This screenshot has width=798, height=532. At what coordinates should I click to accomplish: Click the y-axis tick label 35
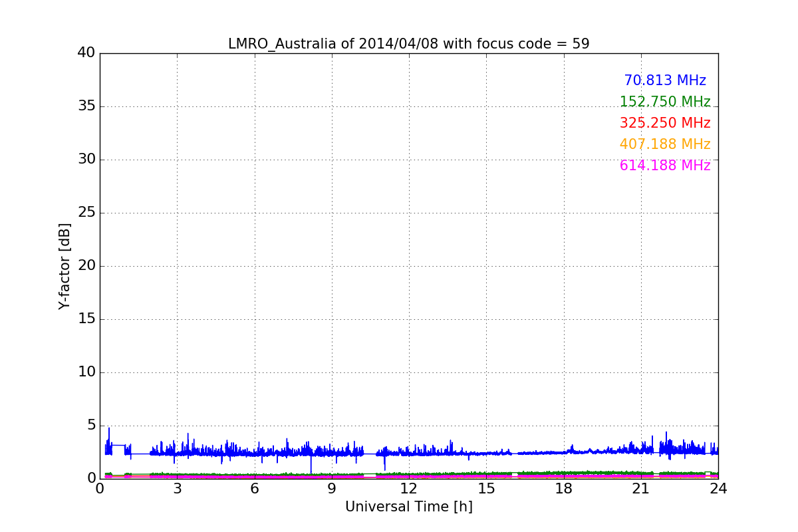pos(86,106)
